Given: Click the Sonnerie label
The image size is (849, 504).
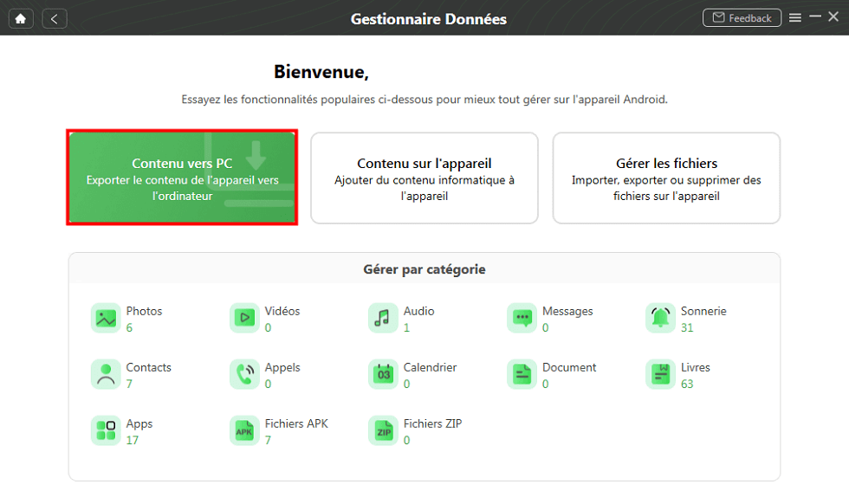Looking at the screenshot, I should (703, 311).
